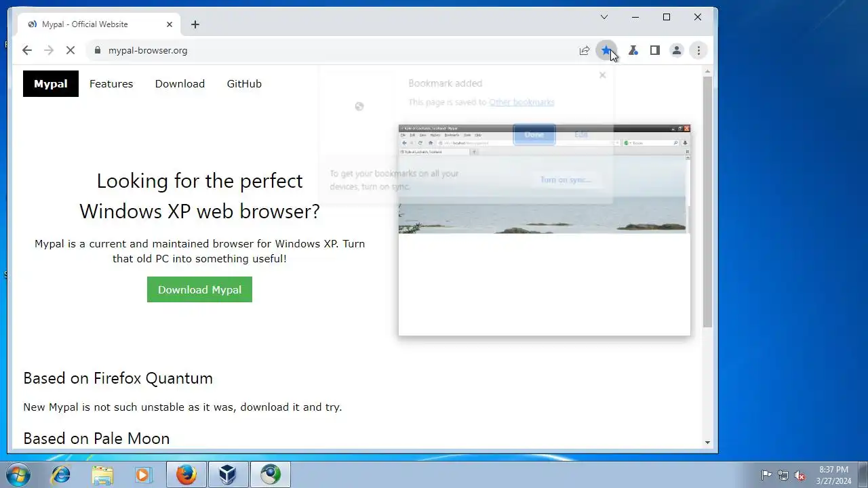Click the Other bookmarks link in popup
The height and width of the screenshot is (488, 868).
(521, 102)
